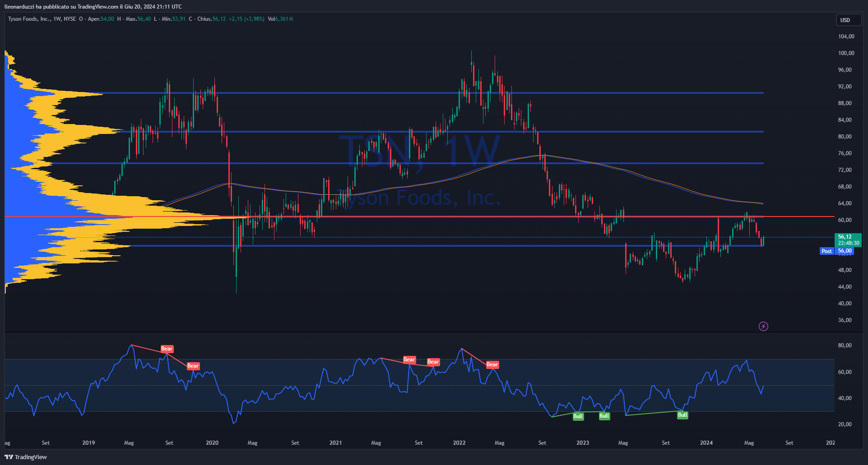Open the USD currency selector

click(849, 20)
